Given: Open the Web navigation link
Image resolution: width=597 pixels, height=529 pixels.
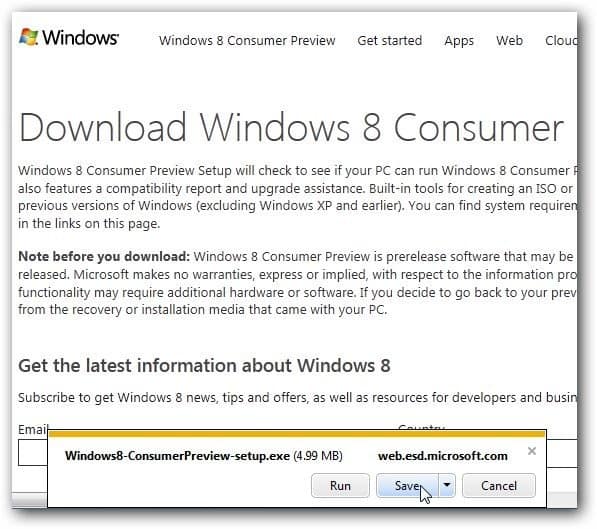Looking at the screenshot, I should [x=509, y=40].
